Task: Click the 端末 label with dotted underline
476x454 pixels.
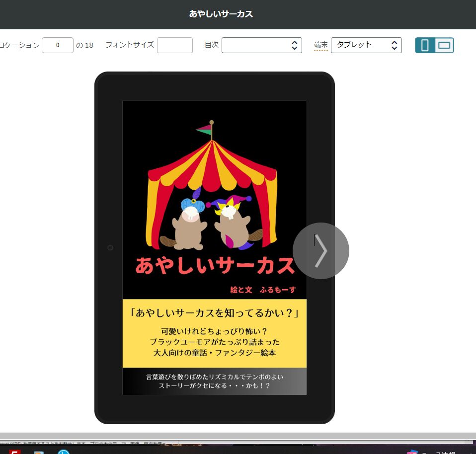Action: click(x=321, y=45)
